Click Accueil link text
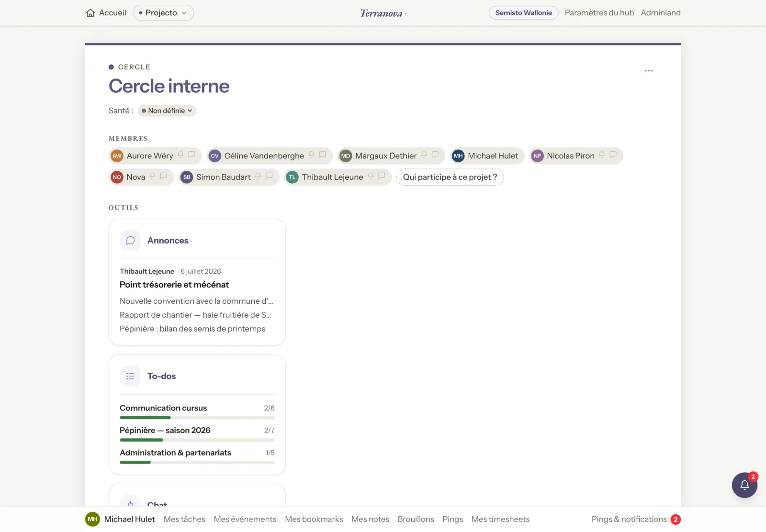766x532 pixels. point(113,13)
